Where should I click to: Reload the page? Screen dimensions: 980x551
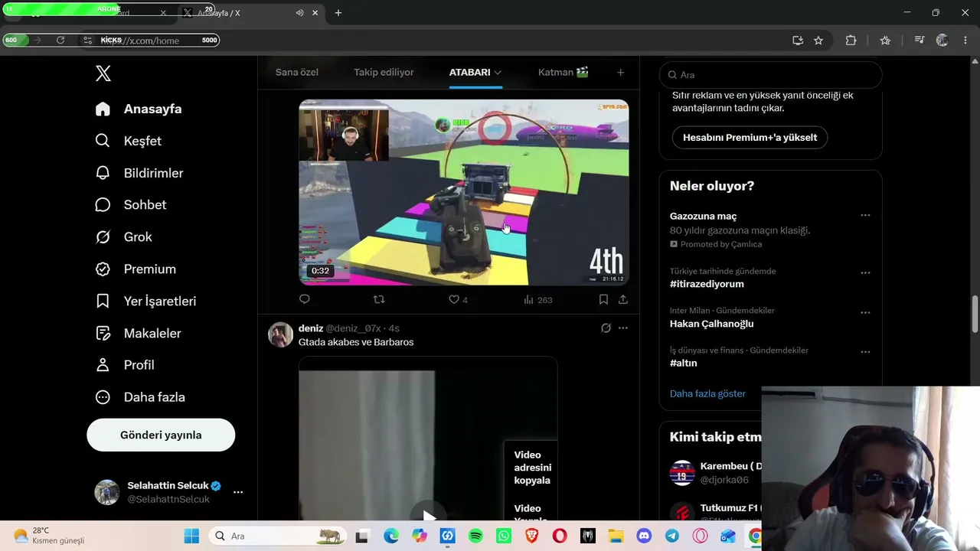pyautogui.click(x=60, y=40)
